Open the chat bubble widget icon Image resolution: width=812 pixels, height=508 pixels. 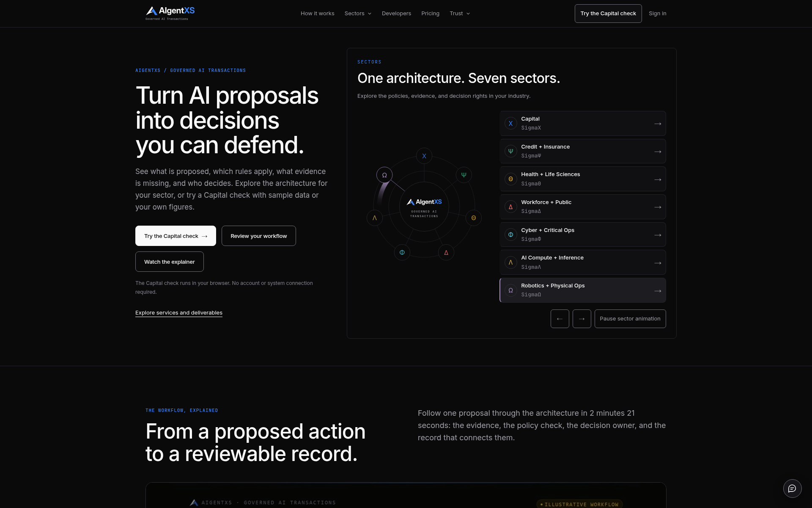792,489
